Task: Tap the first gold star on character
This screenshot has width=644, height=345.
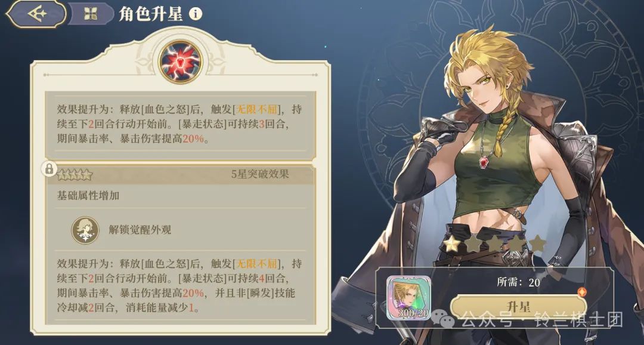Action: 452,244
